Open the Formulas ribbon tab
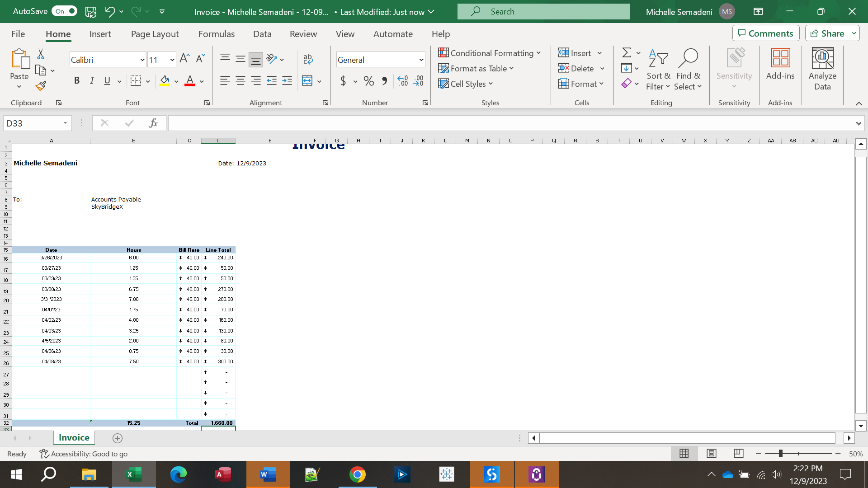868x488 pixels. point(216,34)
